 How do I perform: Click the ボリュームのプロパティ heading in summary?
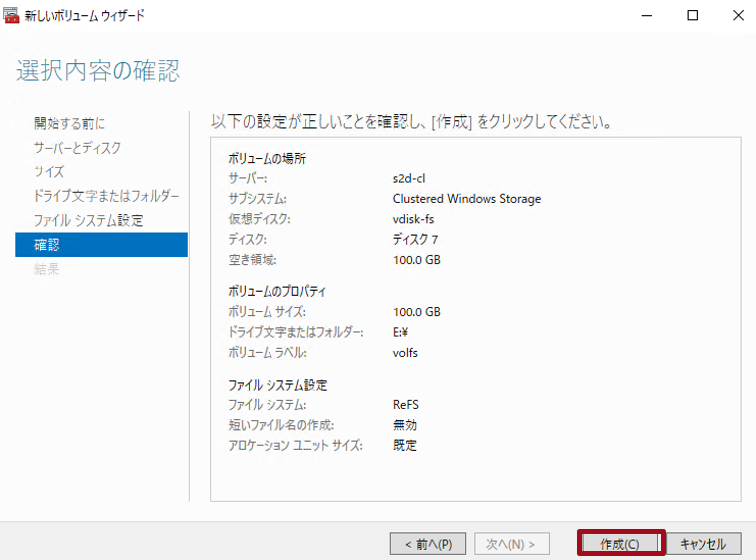pyautogui.click(x=277, y=292)
